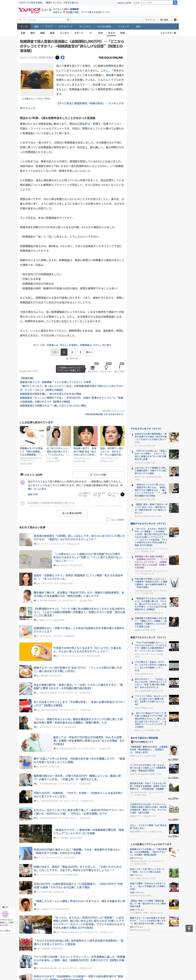Share the article on X (header icon)

point(57,57)
